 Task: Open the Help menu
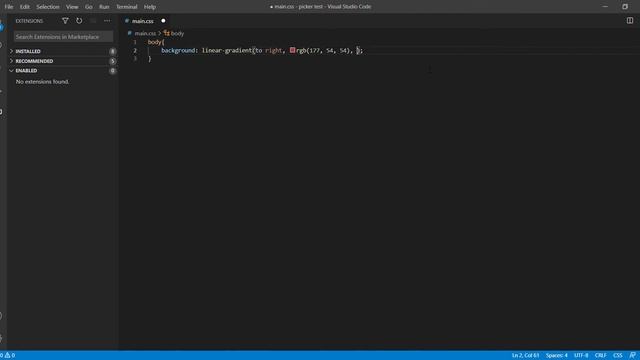[150, 7]
